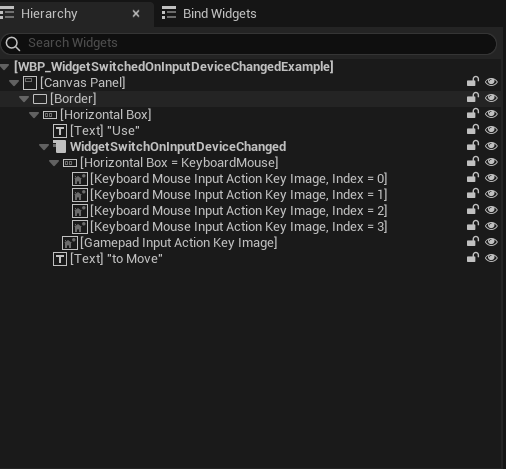The image size is (506, 469).
Task: Hide the Border widget with eye icon
Action: (491, 98)
